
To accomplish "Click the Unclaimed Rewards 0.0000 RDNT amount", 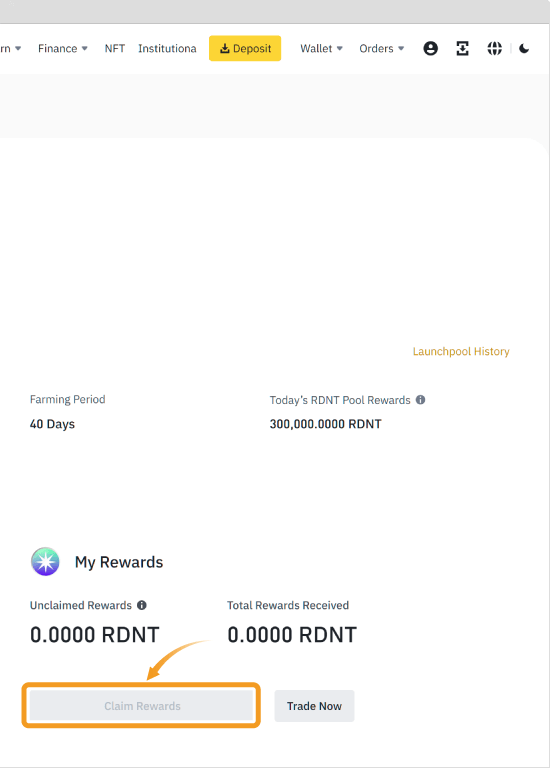I will (95, 635).
